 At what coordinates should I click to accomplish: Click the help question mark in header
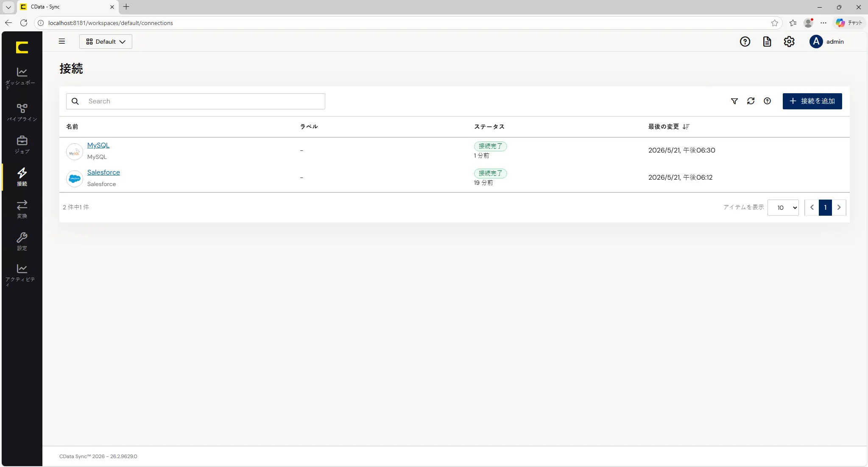[745, 42]
